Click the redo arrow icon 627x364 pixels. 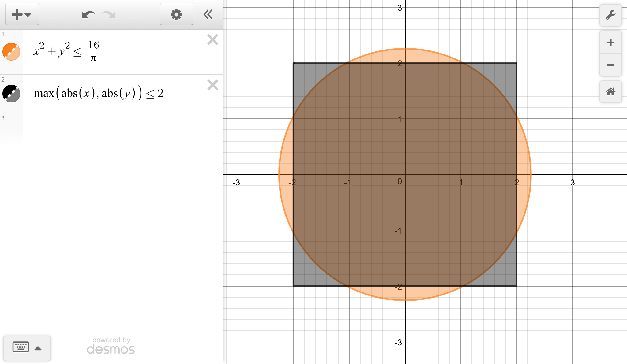click(x=108, y=14)
